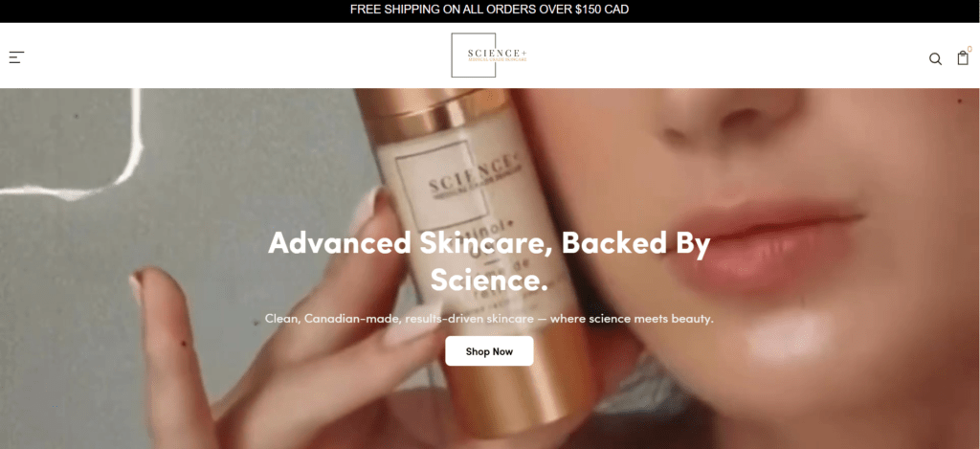The height and width of the screenshot is (449, 980).
Task: Click the free shipping announcement bar
Action: 490,10
